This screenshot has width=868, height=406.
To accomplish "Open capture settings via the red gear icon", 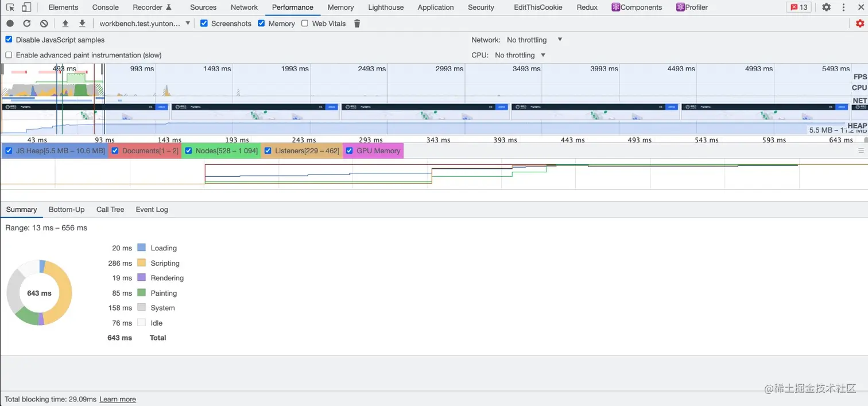I will coord(859,24).
